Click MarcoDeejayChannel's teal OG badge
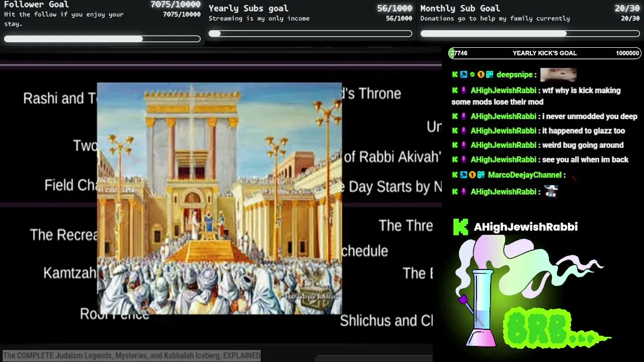Viewport: 644px width, 362px height. click(x=480, y=175)
